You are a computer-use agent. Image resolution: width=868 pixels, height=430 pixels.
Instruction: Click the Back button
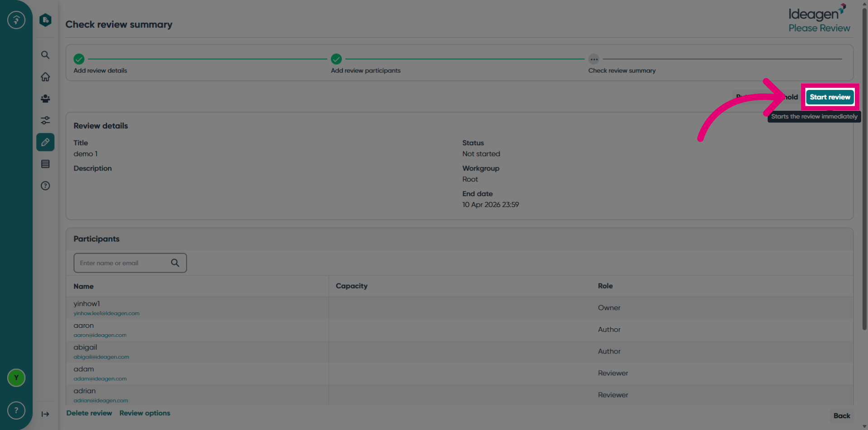click(x=842, y=416)
